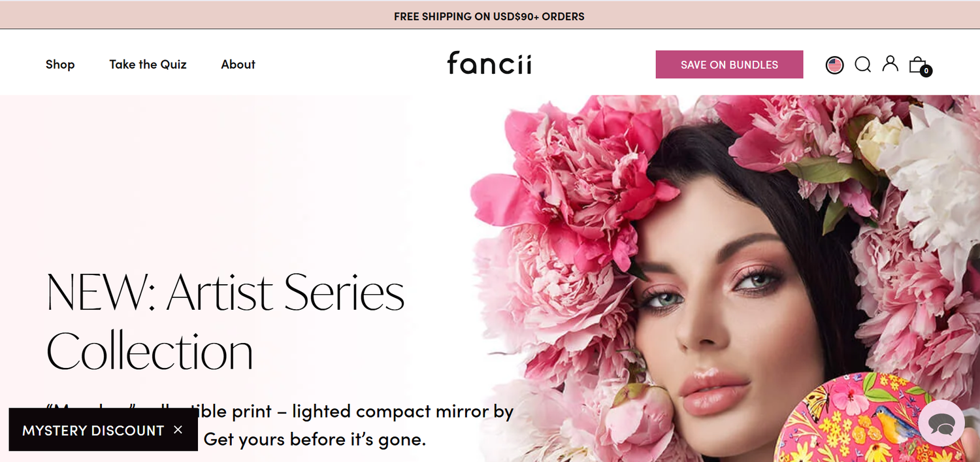Click the Save on Bundles button

coord(729,65)
